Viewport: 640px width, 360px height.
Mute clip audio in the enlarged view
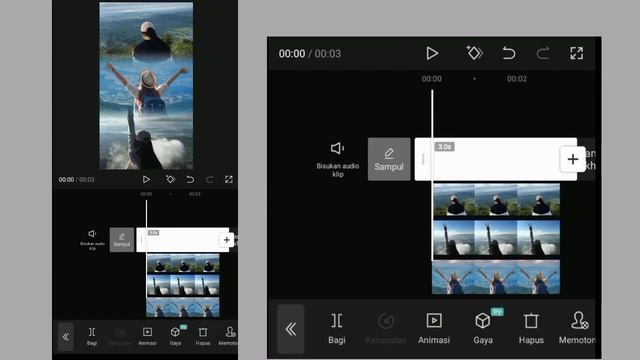click(x=338, y=159)
